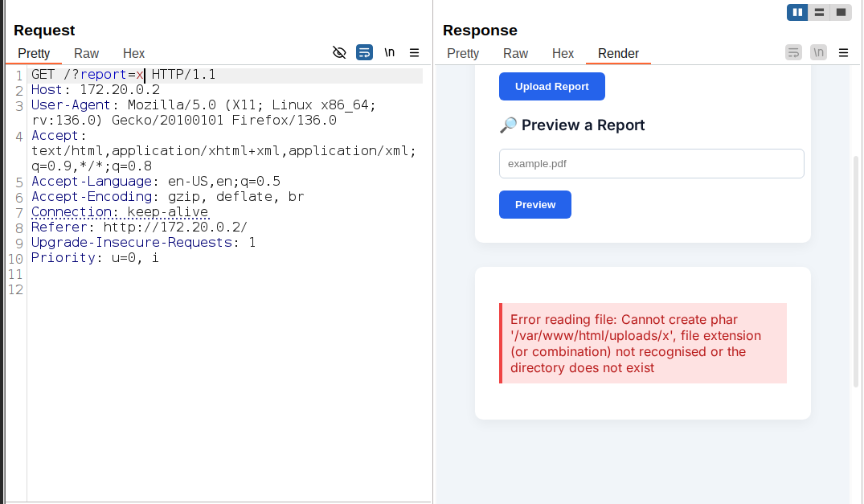Viewport: 864px width, 504px height.
Task: Select side-by-side split layout icon
Action: (x=797, y=12)
